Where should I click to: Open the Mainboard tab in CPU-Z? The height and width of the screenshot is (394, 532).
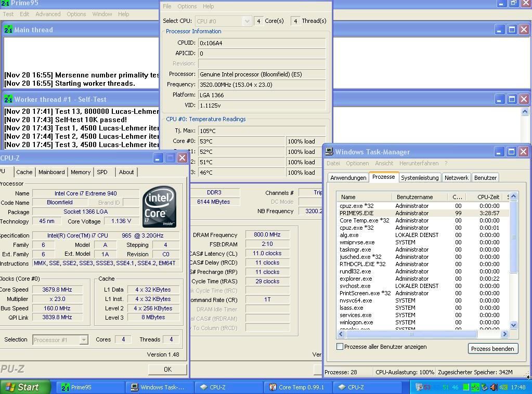[51, 172]
